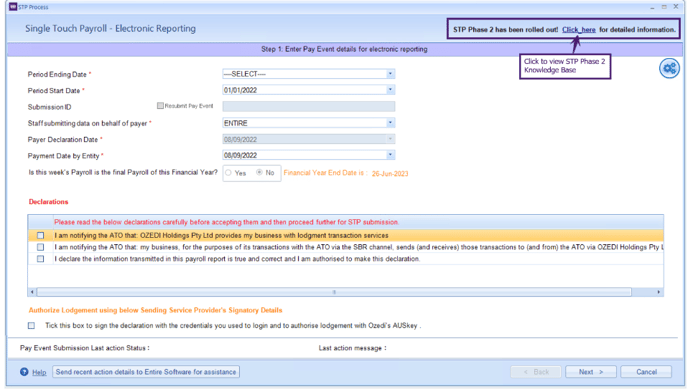Open Staff submitting data dropdown arrow
Image resolution: width=688 pixels, height=389 pixels.
[390, 123]
